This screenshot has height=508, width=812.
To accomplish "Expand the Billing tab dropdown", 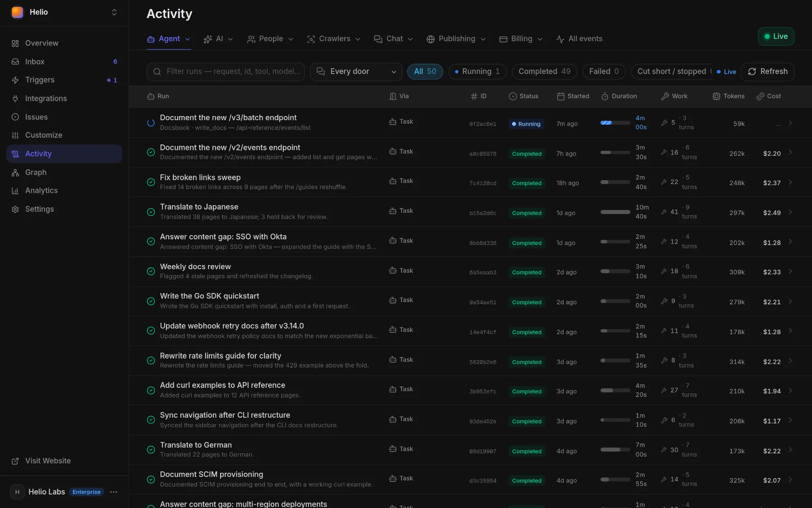I will 540,39.
